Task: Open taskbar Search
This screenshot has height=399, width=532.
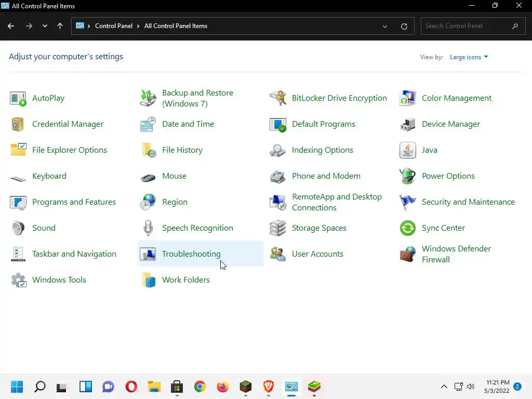Action: 40,387
